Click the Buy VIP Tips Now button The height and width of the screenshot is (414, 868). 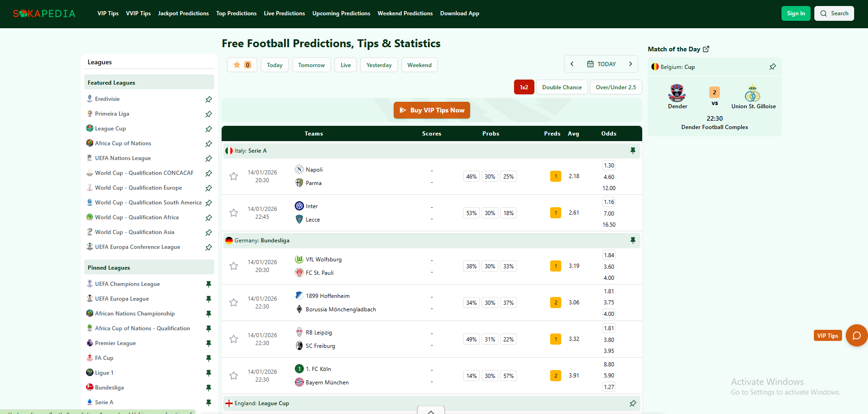tap(432, 110)
